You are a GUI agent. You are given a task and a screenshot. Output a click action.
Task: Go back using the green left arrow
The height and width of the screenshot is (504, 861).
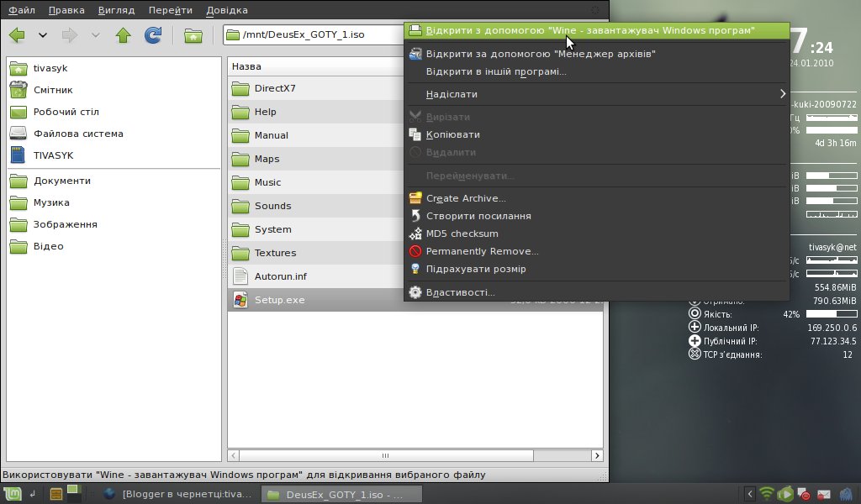click(x=17, y=35)
